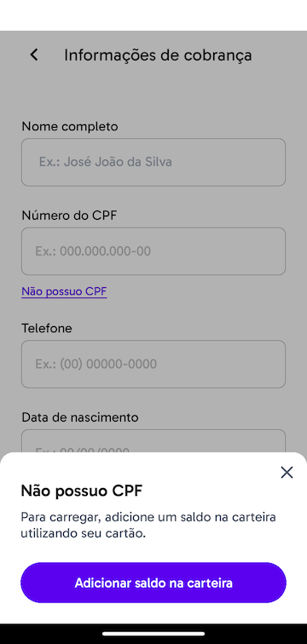
Task: Click the Nome completo field label
Action: 70,126
